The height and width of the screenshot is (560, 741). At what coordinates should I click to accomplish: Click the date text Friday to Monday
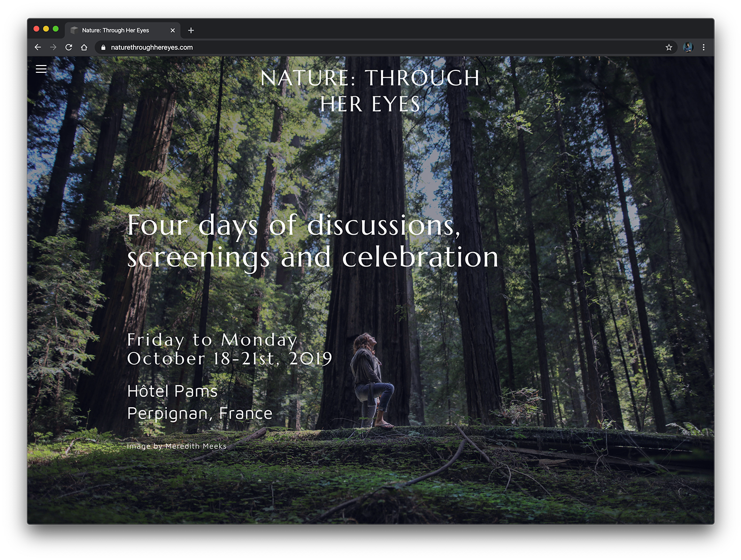pyautogui.click(x=212, y=340)
